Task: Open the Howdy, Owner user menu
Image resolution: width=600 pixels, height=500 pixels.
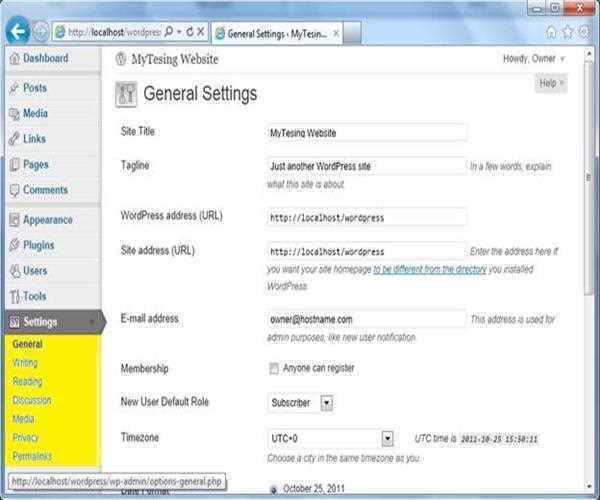Action: [534, 59]
